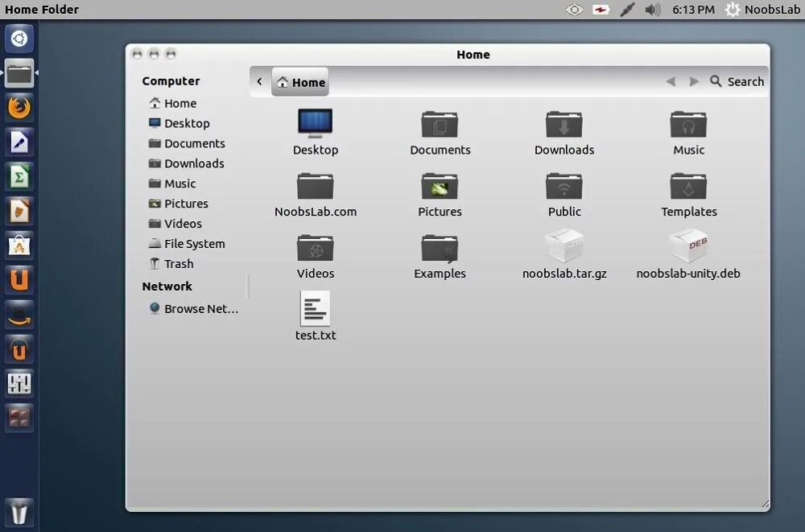Go to Documents in the sidebar
The height and width of the screenshot is (532, 805).
[x=187, y=143]
